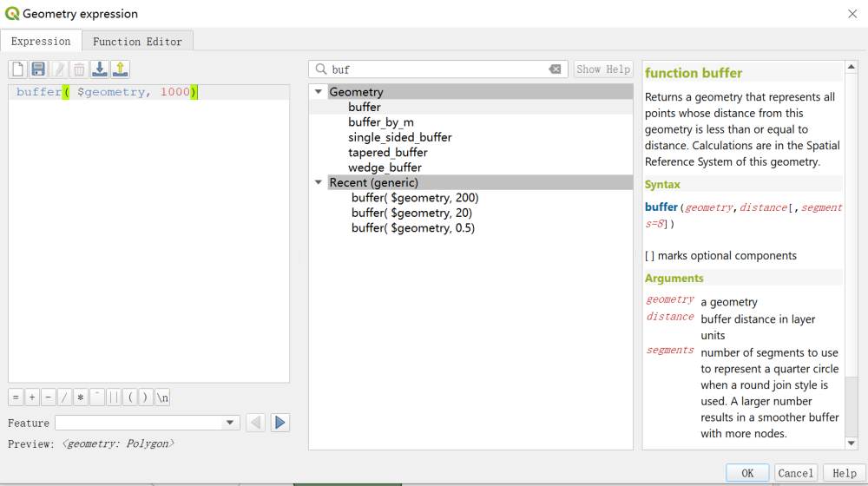Insert string concatenation operator

[x=114, y=397]
